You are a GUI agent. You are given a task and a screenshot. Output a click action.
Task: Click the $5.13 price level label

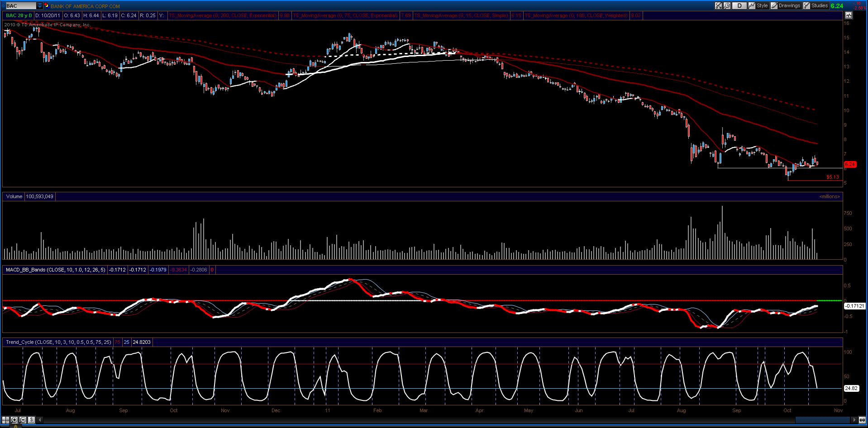click(833, 177)
